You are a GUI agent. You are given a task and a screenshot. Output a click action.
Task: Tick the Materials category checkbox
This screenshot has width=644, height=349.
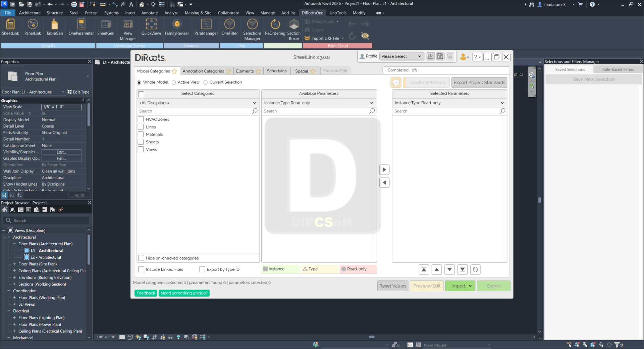[x=141, y=135]
